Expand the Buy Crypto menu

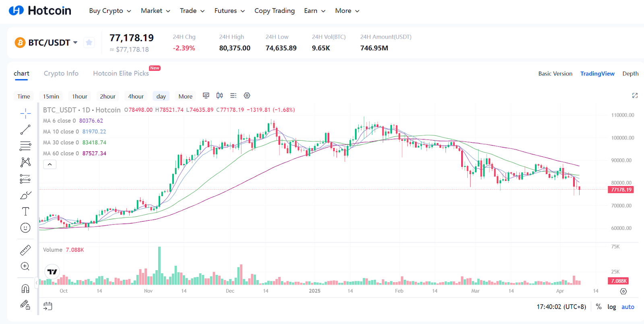[110, 11]
